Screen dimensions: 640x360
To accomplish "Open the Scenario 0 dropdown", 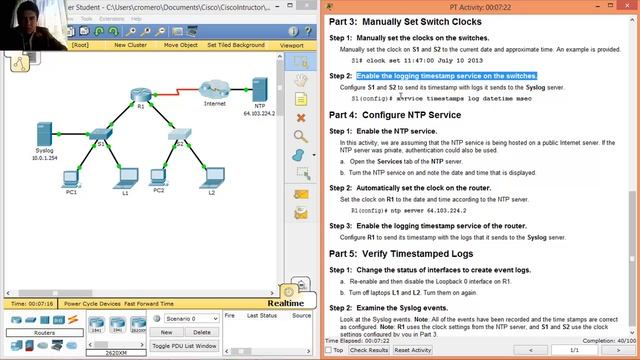I will pos(191,318).
